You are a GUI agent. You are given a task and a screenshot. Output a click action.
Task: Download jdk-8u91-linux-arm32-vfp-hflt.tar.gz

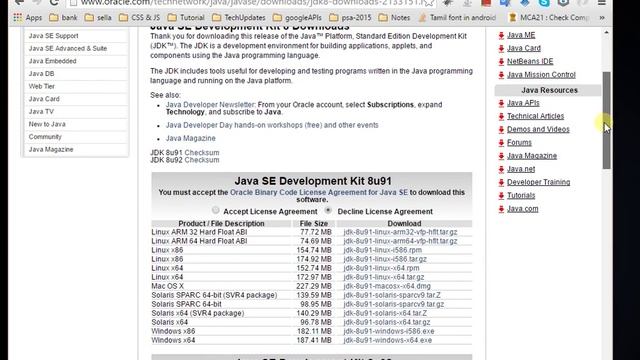pyautogui.click(x=400, y=232)
